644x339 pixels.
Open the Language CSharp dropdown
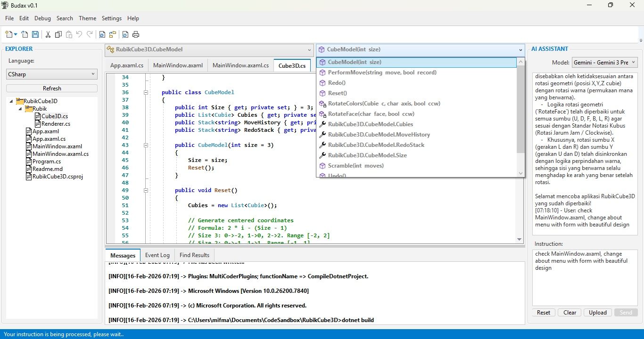[x=52, y=74]
